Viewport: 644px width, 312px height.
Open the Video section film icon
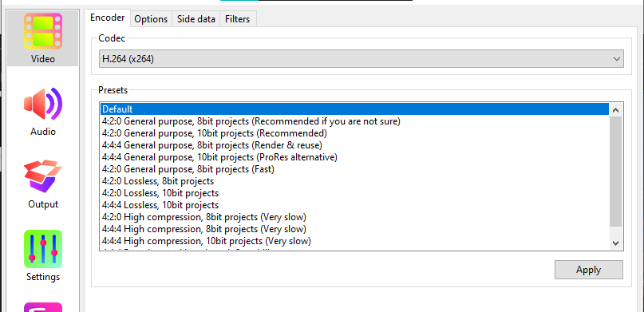coord(43,31)
